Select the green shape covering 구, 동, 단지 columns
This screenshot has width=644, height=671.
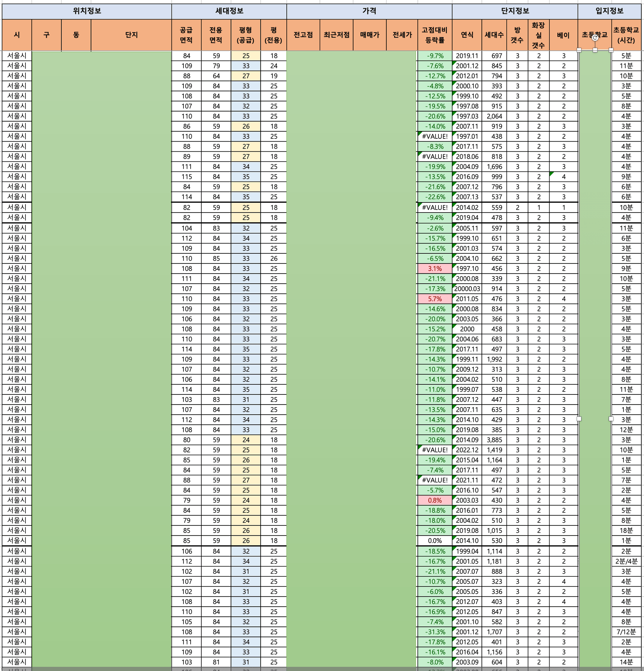pyautogui.click(x=102, y=359)
